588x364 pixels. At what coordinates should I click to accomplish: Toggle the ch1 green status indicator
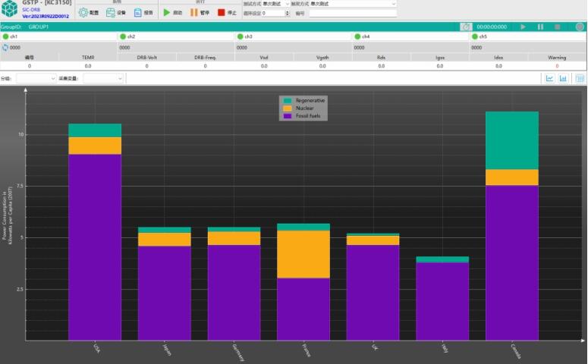tap(5, 36)
